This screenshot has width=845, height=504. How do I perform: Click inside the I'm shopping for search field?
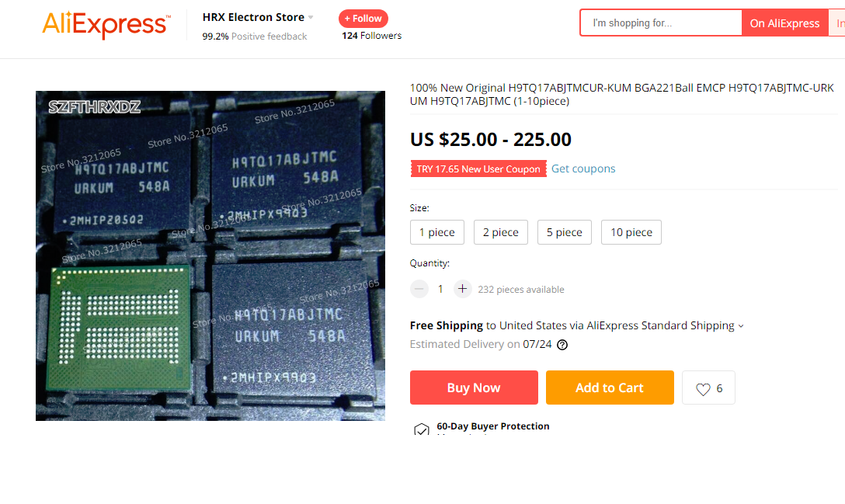[x=661, y=23]
